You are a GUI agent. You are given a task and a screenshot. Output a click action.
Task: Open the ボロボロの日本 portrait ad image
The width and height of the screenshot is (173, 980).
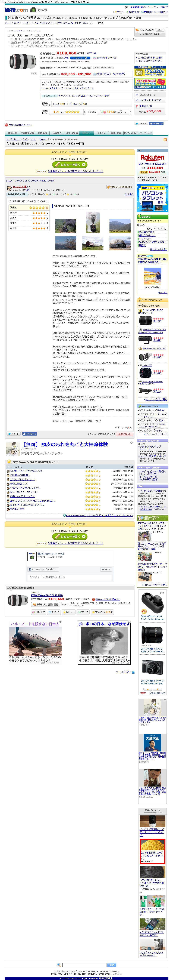[x=104, y=641]
